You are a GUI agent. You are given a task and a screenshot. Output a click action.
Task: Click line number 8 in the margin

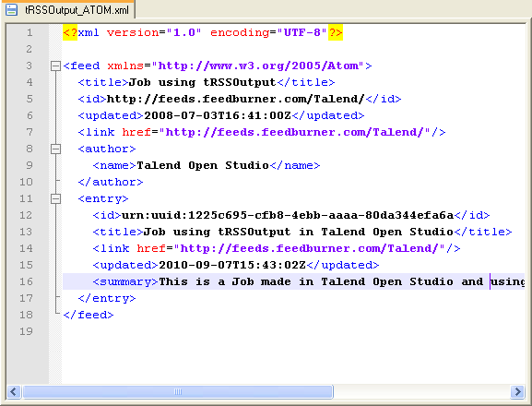[30, 149]
